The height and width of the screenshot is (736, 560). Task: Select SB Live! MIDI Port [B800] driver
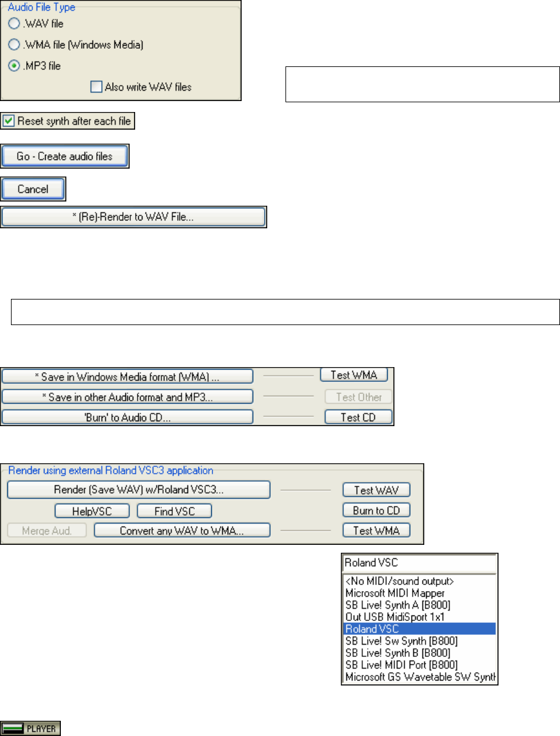point(419,664)
